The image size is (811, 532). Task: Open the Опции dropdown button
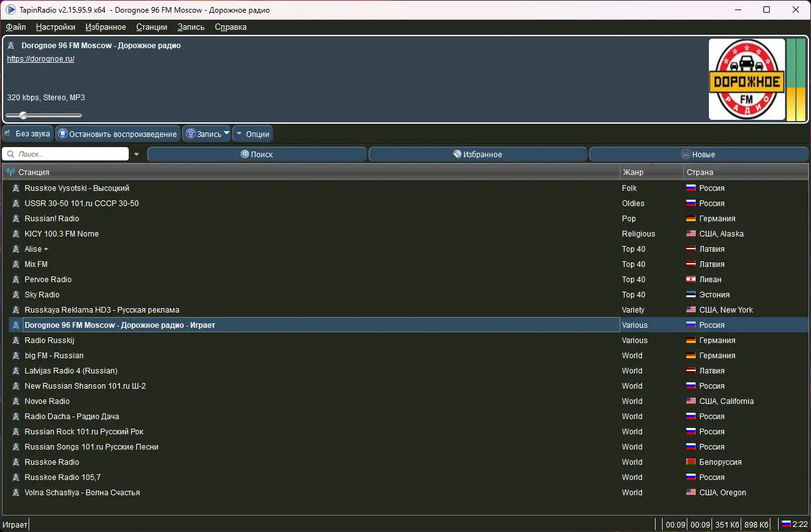252,134
